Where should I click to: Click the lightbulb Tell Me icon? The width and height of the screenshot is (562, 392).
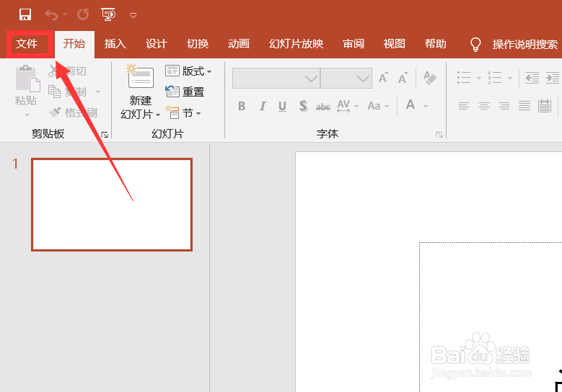475,45
